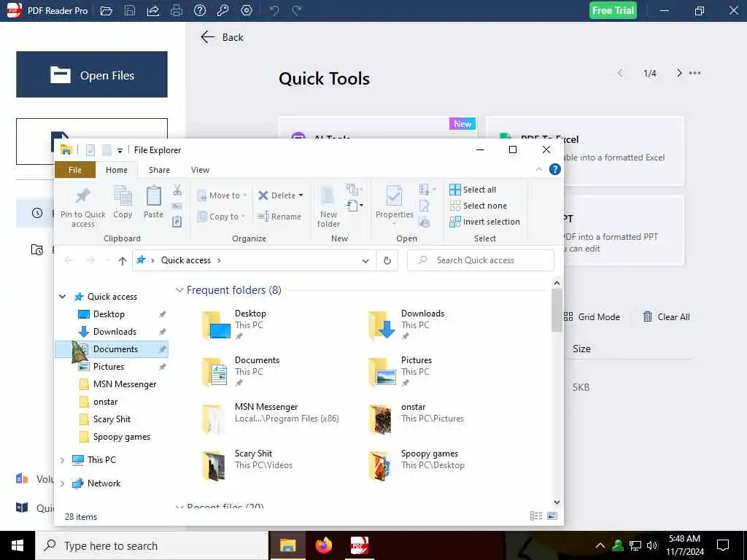Select Pictures in navigation pane
This screenshot has height=560, width=747.
(109, 367)
